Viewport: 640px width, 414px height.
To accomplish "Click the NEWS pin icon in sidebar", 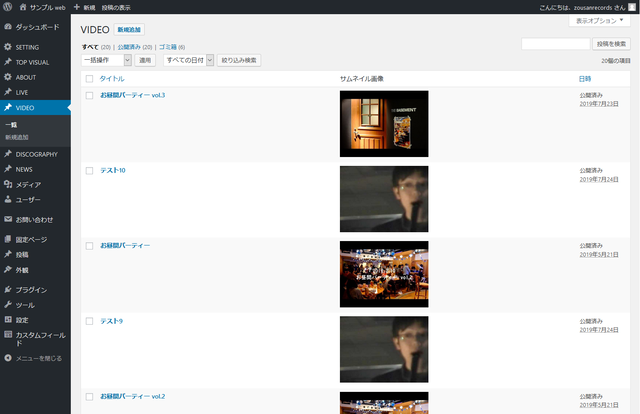I will click(8, 169).
